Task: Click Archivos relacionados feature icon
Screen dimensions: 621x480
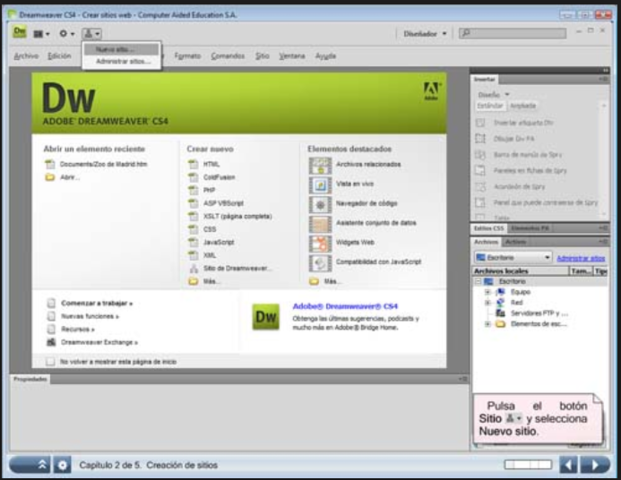Action: [320, 165]
